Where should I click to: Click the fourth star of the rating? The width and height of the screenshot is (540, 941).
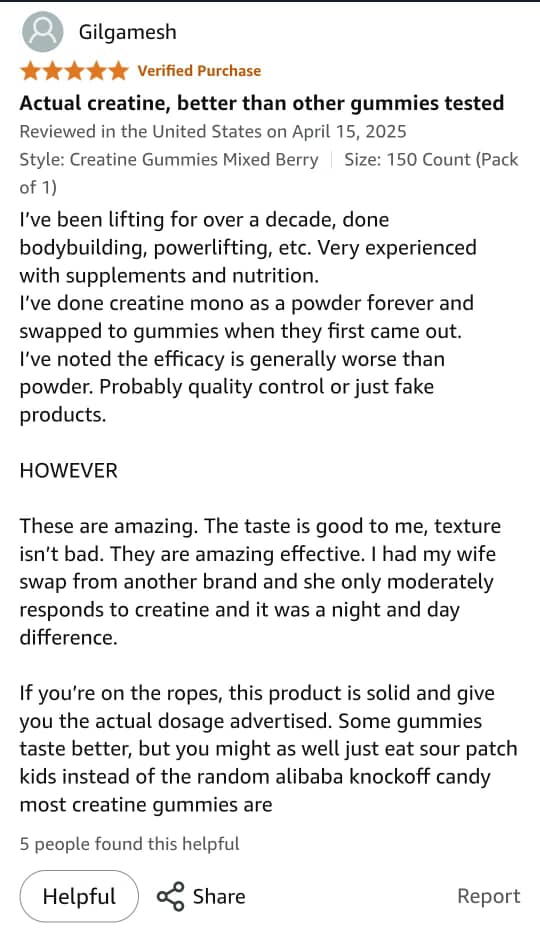pyautogui.click(x=95, y=71)
